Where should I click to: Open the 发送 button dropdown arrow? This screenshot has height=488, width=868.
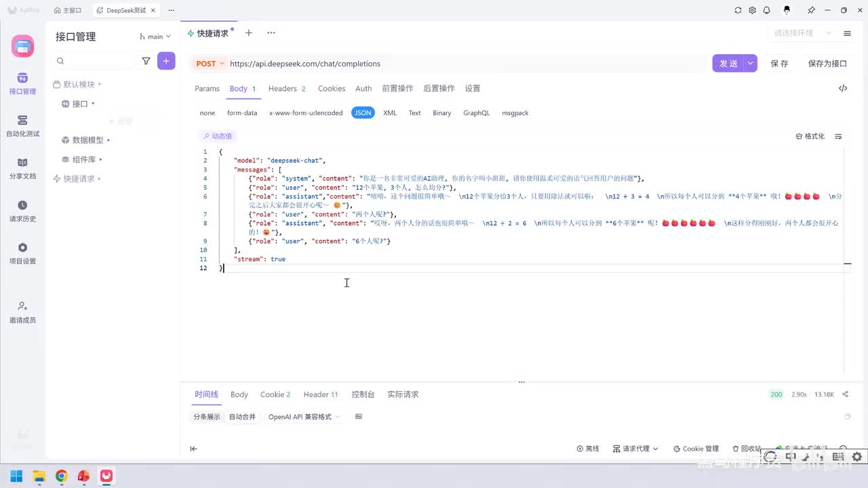[x=750, y=63]
